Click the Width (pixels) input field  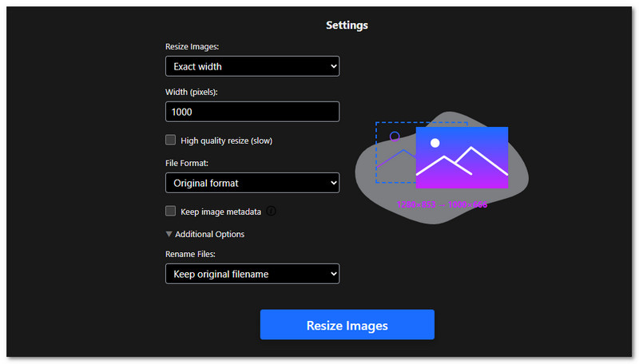point(252,112)
